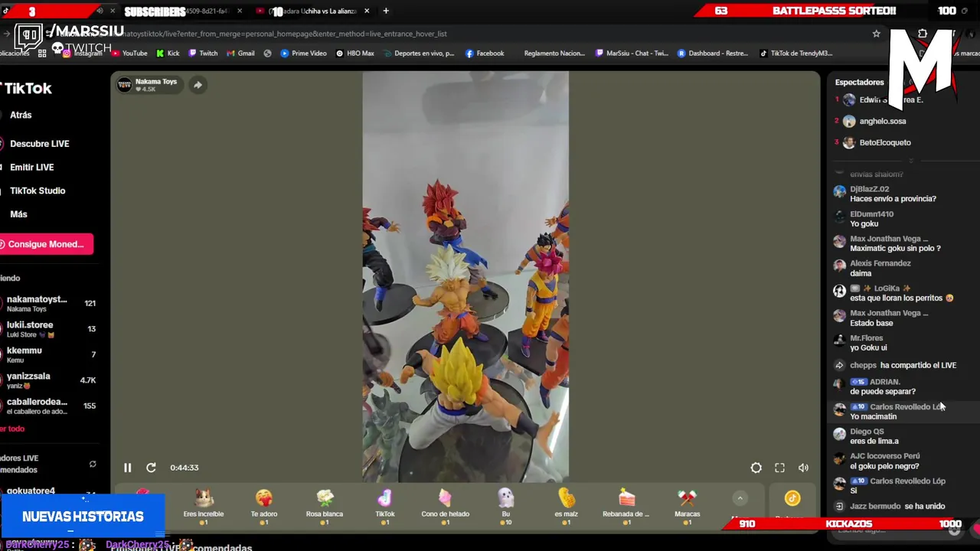
Task: Open yanizzsala live channel
Action: (49, 380)
